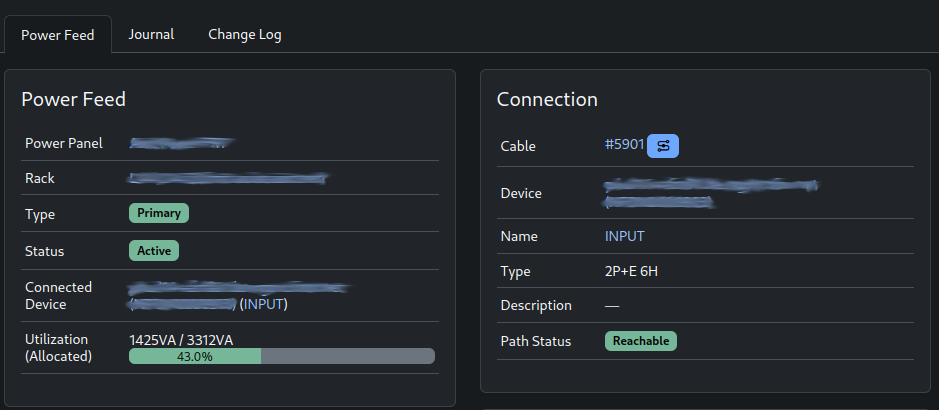The width and height of the screenshot is (939, 410).
Task: Click the Description row's dash value
Action: 612,305
